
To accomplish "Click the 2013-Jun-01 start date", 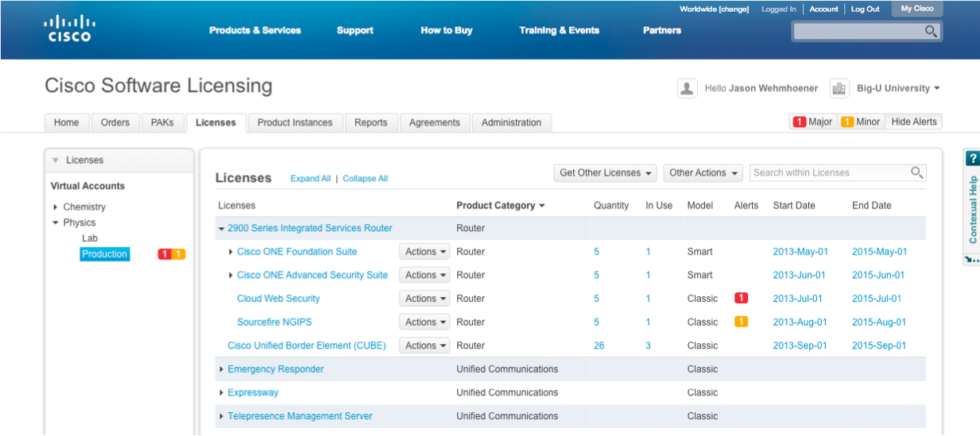I will pyautogui.click(x=800, y=275).
